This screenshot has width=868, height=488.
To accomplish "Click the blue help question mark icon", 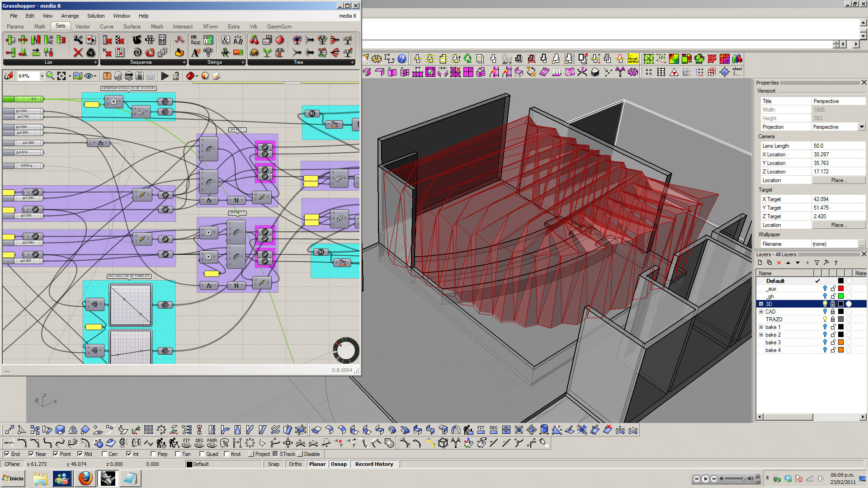I will coord(401,59).
